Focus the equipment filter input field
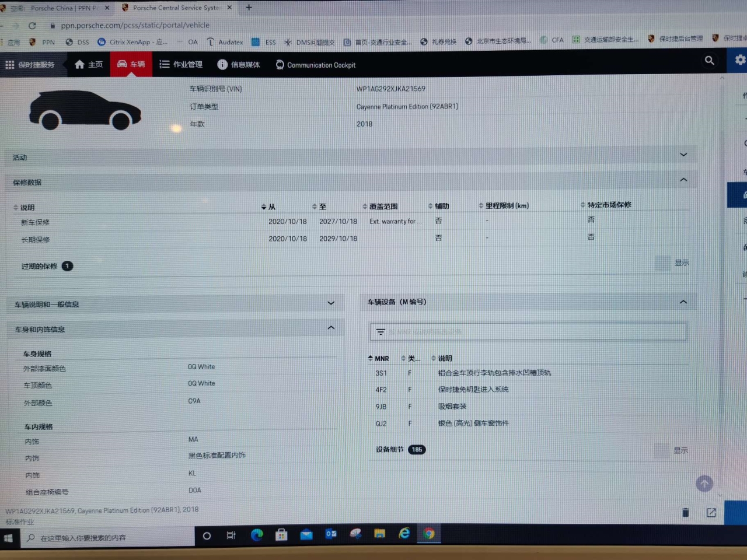Screen dimensions: 747x560 tap(528, 331)
